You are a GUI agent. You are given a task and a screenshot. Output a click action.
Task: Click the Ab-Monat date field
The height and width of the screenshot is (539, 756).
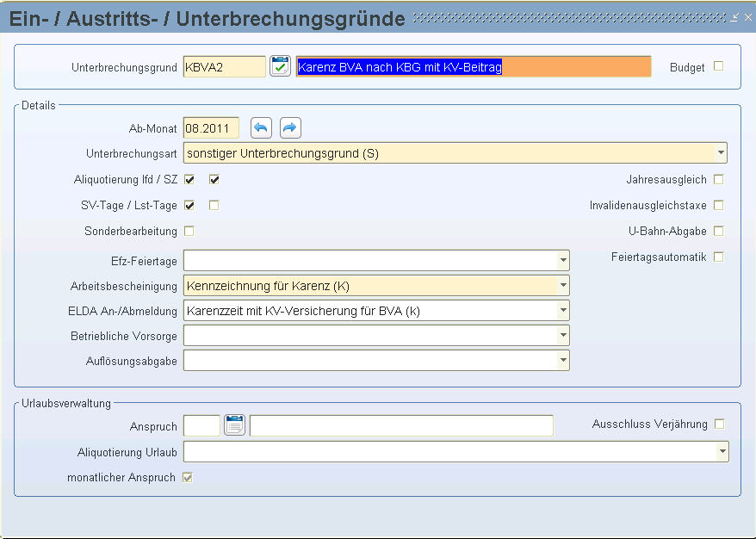211,128
